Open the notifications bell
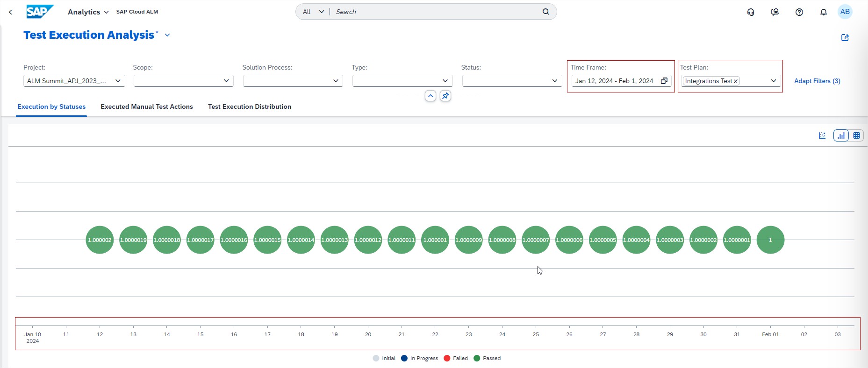 (824, 12)
